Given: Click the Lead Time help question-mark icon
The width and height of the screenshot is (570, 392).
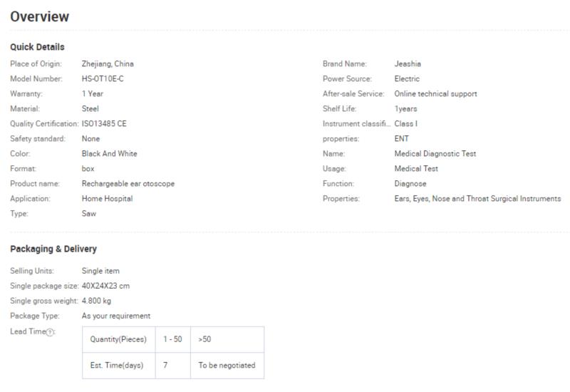Looking at the screenshot, I should pos(50,332).
